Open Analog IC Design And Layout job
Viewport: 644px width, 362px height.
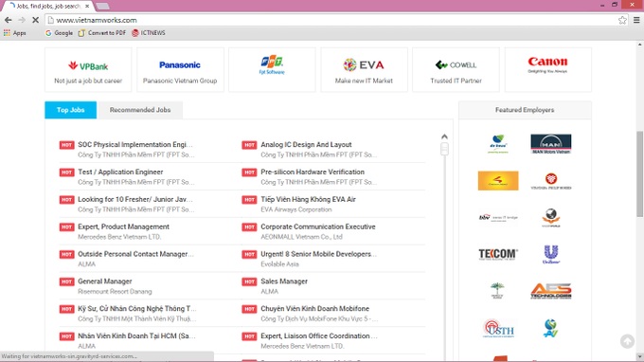point(306,145)
